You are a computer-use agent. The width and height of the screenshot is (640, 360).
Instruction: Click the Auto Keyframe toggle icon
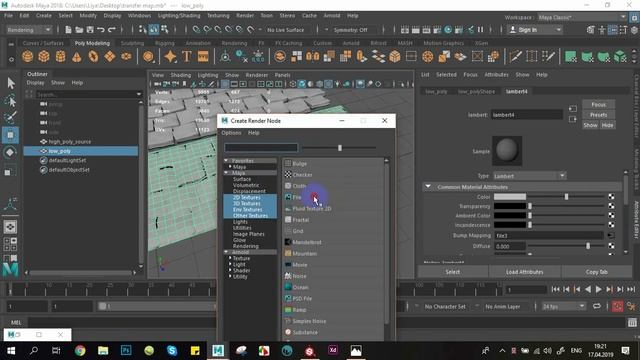pos(617,306)
